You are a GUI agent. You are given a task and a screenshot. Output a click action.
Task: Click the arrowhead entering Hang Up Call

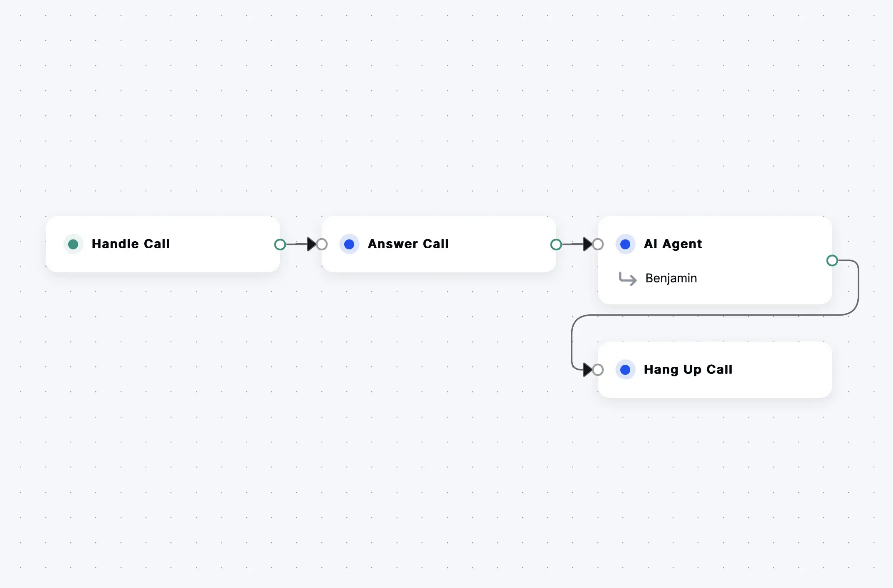point(588,369)
